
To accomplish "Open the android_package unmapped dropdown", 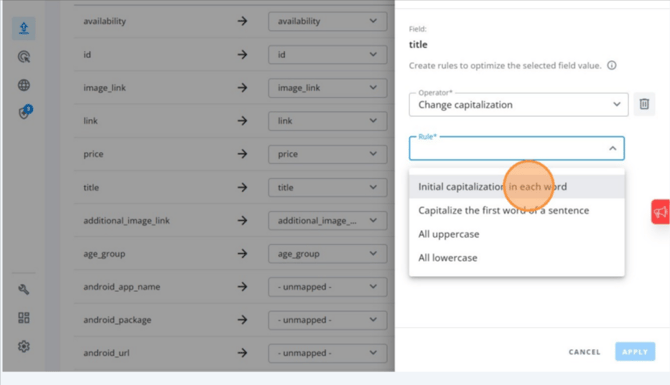I will [x=328, y=320].
